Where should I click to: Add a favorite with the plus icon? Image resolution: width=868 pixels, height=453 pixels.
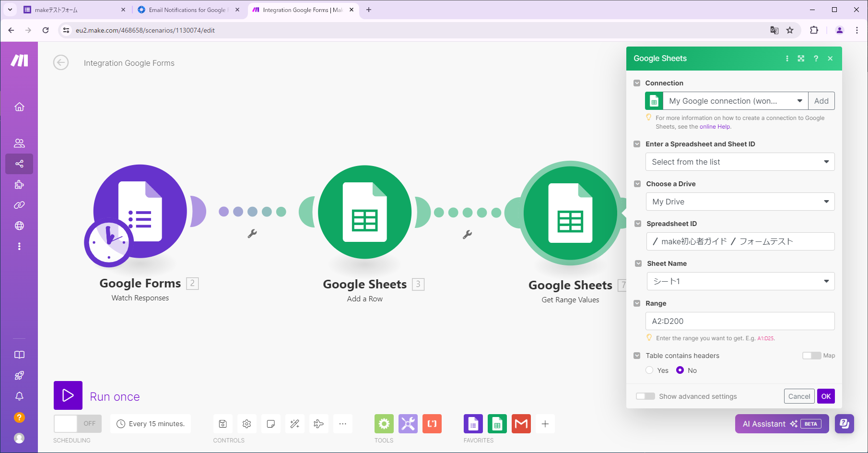[x=545, y=424]
